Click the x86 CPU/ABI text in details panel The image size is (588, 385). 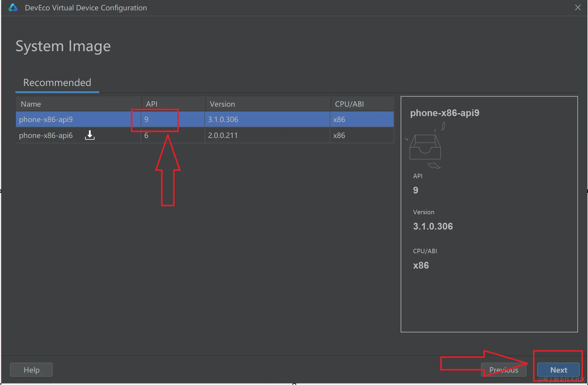[421, 265]
